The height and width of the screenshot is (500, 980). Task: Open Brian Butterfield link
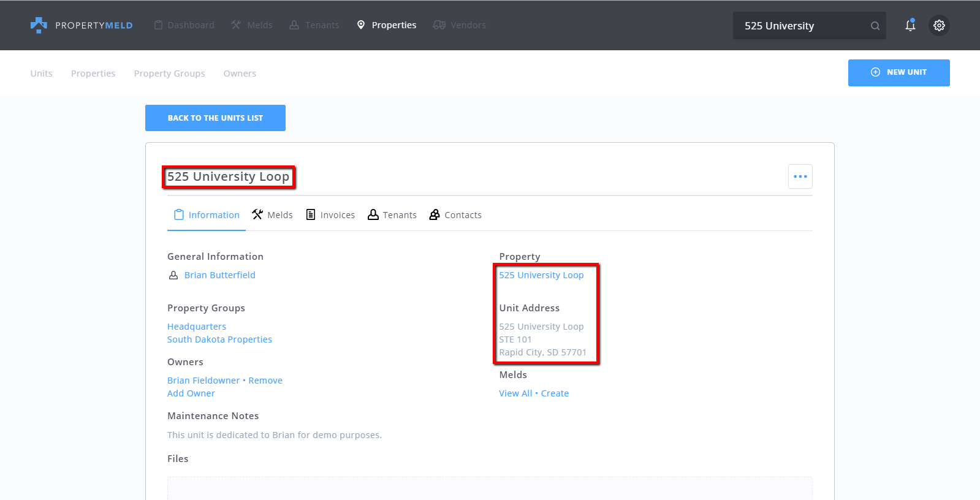(220, 275)
